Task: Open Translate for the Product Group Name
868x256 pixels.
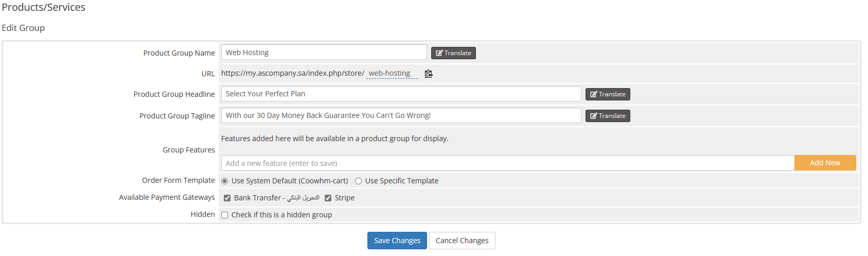Action: (x=453, y=53)
